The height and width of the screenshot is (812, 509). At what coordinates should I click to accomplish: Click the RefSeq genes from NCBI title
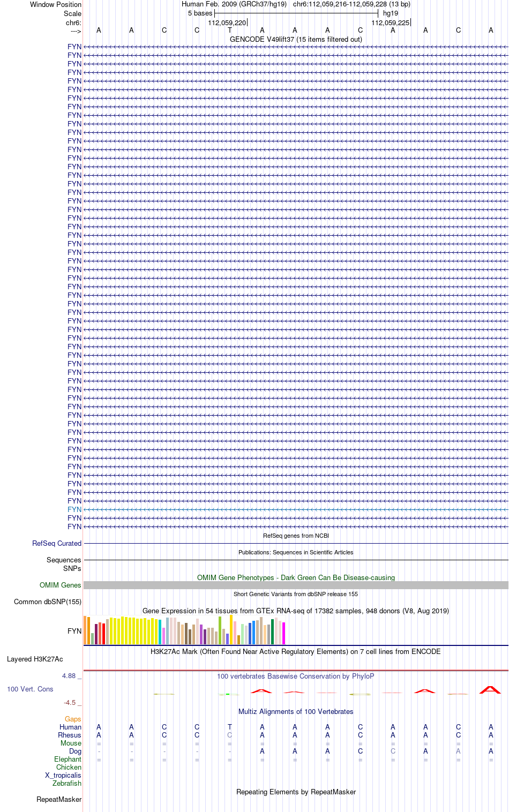(x=296, y=536)
